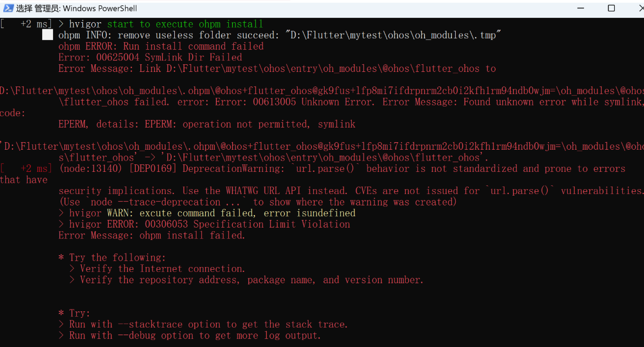
Task: Click the "Error: 00625004 SymLink Dir Failed" line
Action: [x=150, y=57]
